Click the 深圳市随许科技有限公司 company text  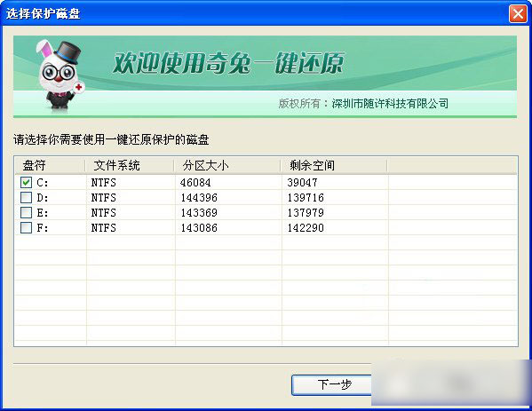[x=390, y=104]
